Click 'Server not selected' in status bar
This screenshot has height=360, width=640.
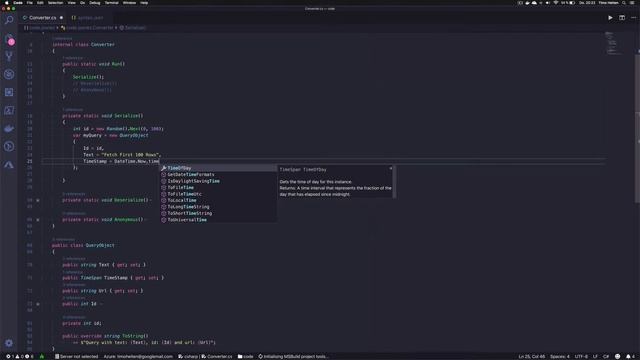76,356
